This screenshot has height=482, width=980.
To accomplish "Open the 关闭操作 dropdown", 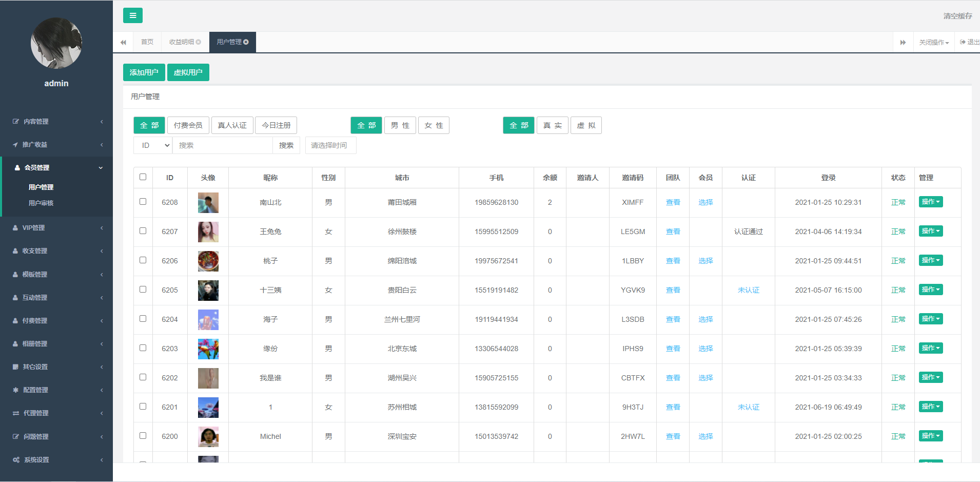I will (x=933, y=42).
